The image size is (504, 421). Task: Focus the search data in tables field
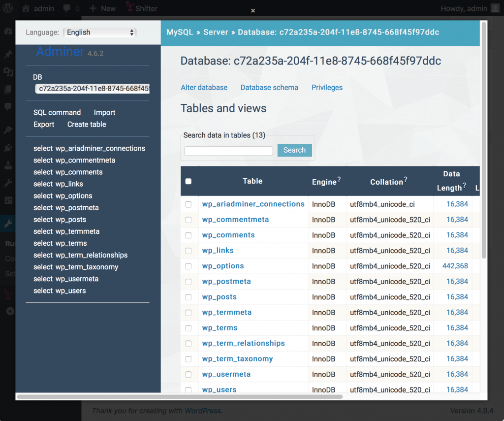(228, 151)
